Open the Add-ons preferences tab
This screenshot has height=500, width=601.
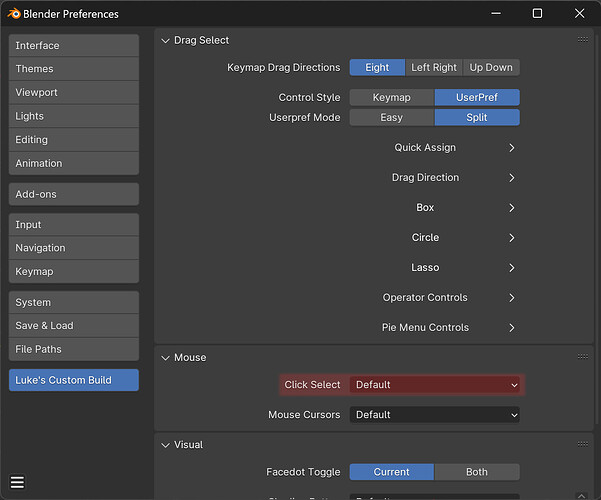(74, 194)
